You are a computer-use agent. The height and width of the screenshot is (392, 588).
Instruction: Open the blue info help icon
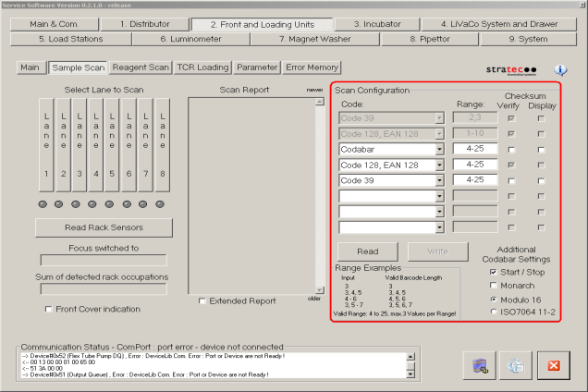pos(560,69)
